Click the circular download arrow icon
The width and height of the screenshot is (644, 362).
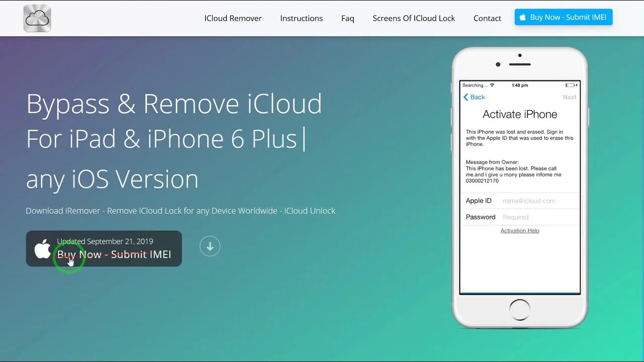[x=210, y=246]
